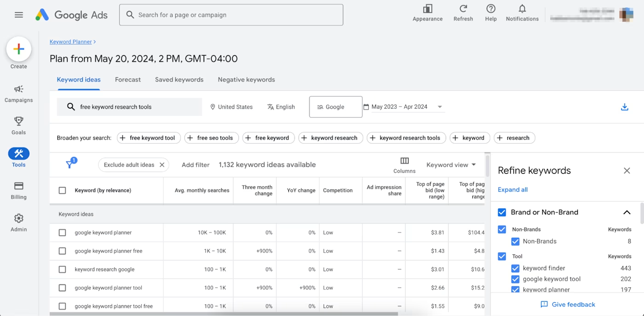
Task: Open the main hamburger menu
Action: coord(19,15)
